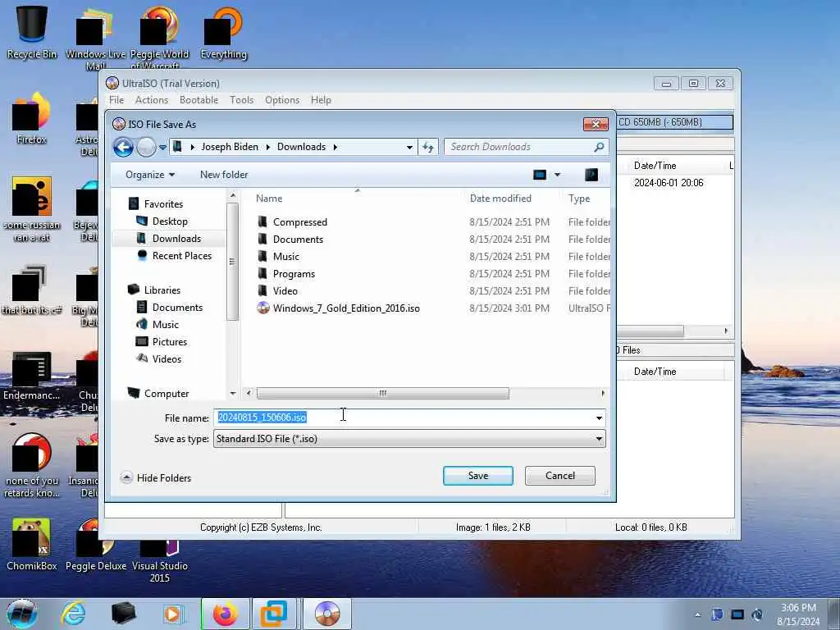Click the search magnifier icon in Search Downloads
Image resolution: width=840 pixels, height=630 pixels.
pos(599,147)
